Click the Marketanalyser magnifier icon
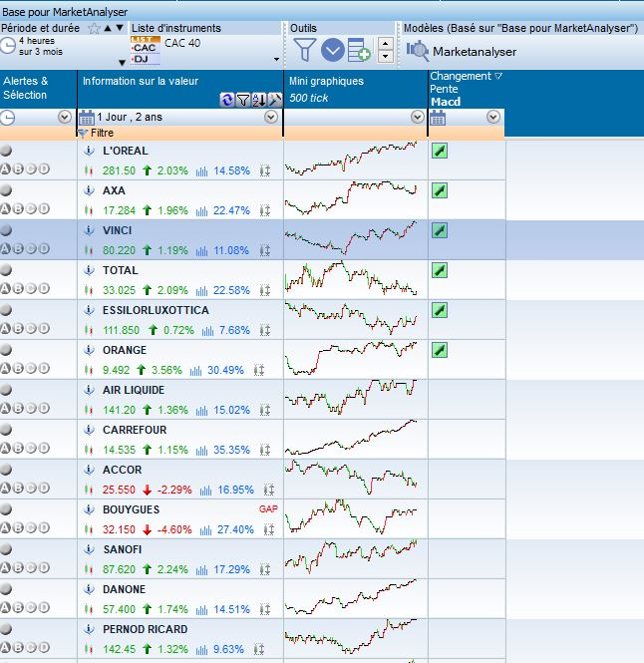The height and width of the screenshot is (663, 644). [418, 51]
